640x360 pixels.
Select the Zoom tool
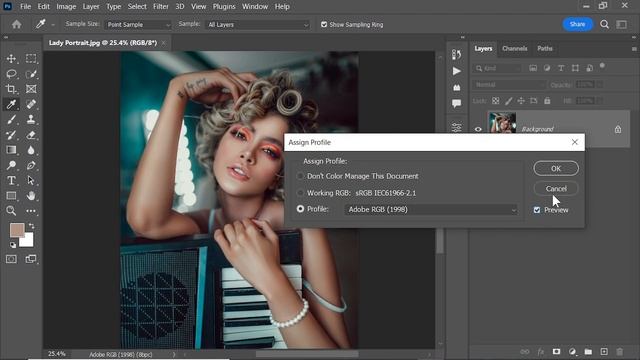11,211
